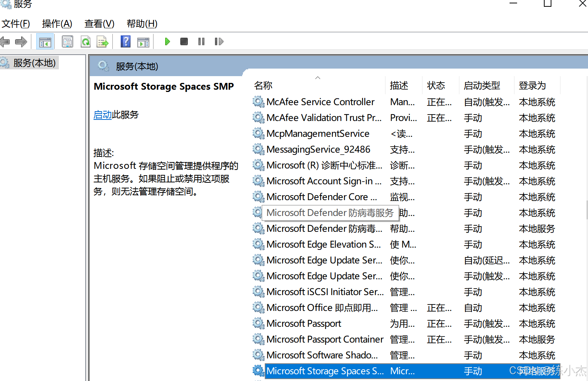Open the Properties toolbar icon
This screenshot has height=381, width=588.
[x=68, y=41]
